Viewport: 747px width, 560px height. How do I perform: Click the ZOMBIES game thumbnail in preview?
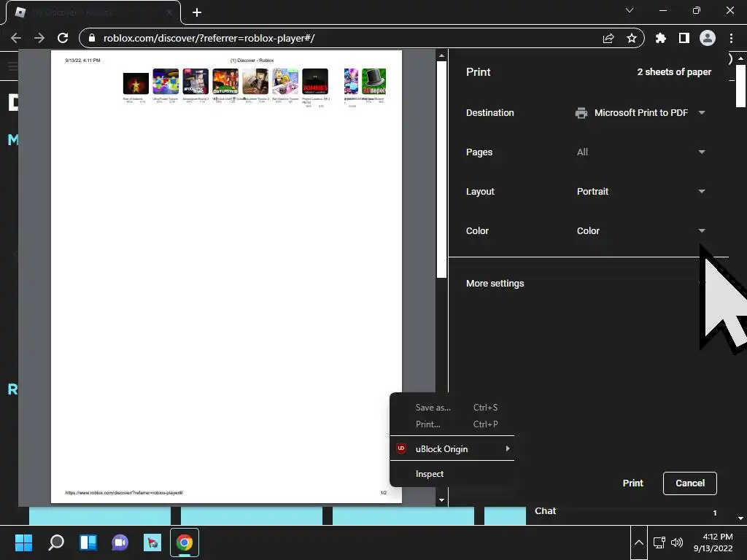click(x=315, y=82)
